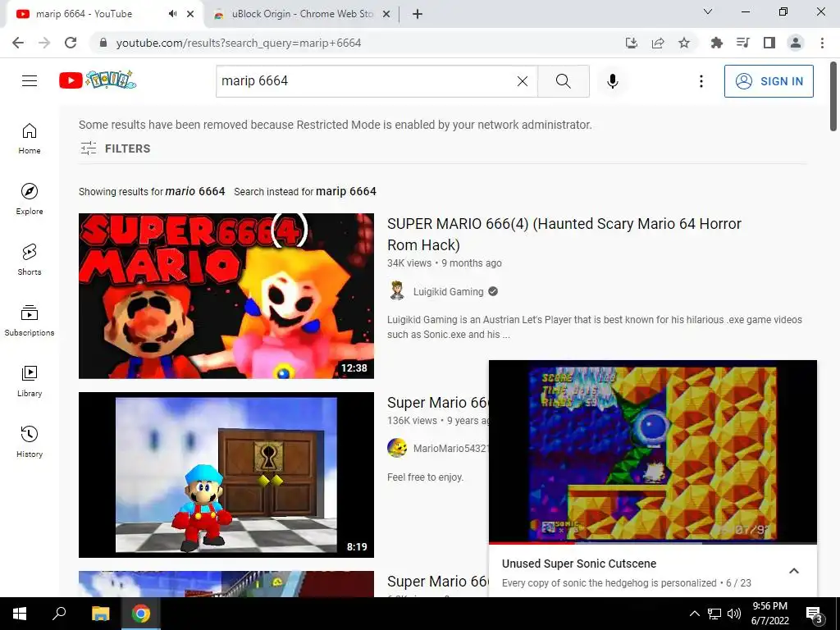This screenshot has width=840, height=630.
Task: Go to Home in sidebar
Action: [x=30, y=138]
